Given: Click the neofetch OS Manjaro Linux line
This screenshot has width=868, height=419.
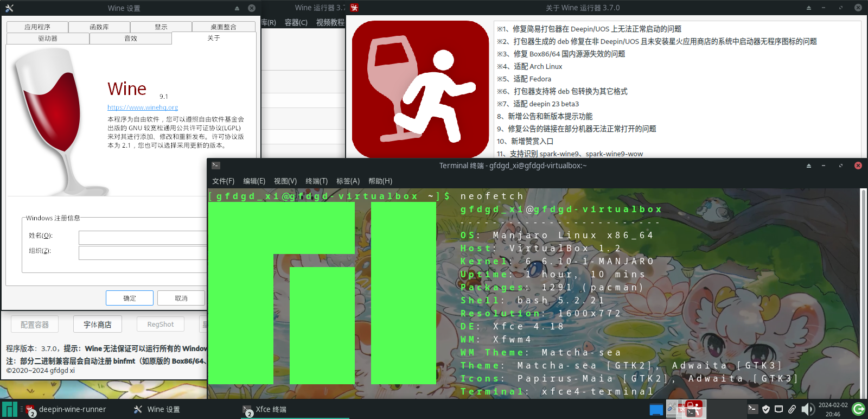Looking at the screenshot, I should tap(557, 235).
